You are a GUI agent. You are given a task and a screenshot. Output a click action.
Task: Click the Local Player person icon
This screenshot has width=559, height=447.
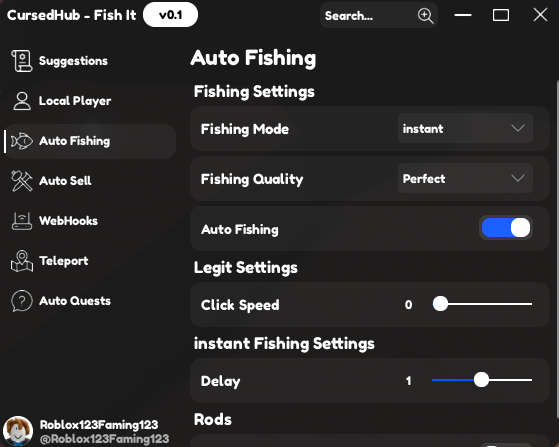pos(22,101)
